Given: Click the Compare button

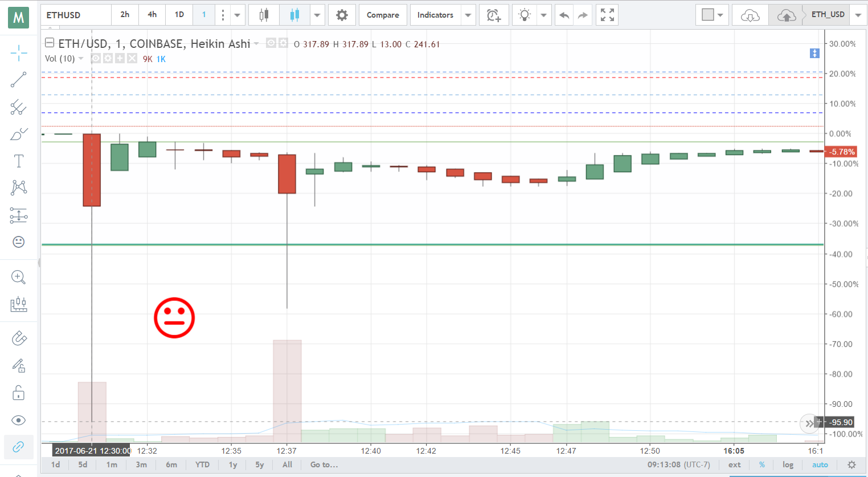Looking at the screenshot, I should pos(383,15).
